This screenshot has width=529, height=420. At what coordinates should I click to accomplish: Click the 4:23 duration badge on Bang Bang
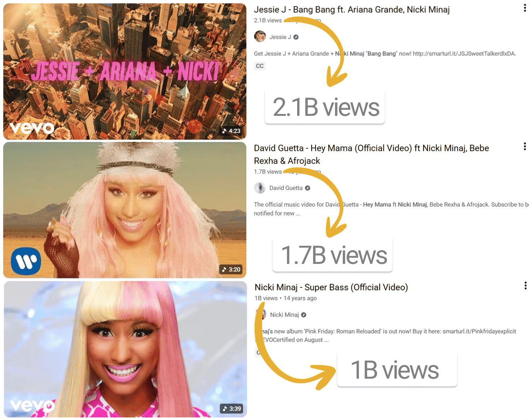coord(231,131)
